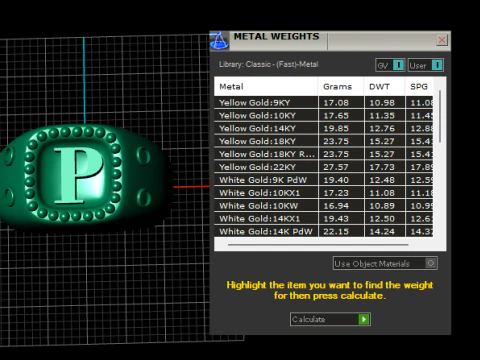Sort by the Metal column header
This screenshot has width=480, height=360.
coord(266,87)
